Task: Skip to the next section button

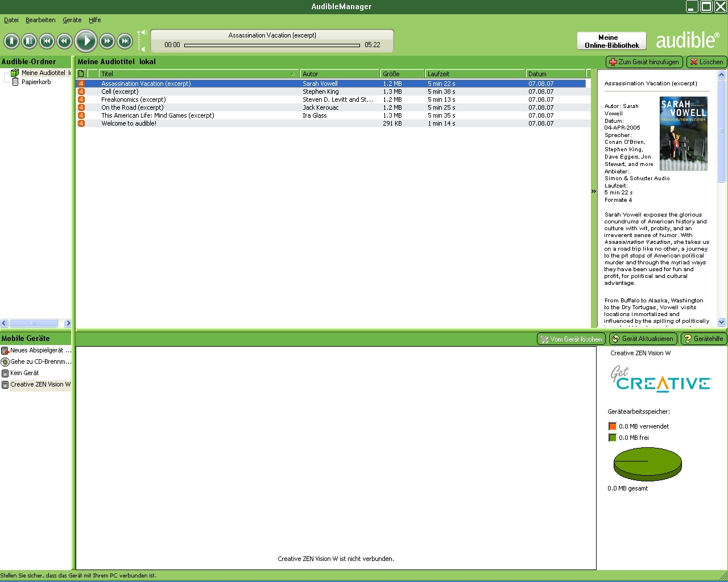Action: [125, 41]
